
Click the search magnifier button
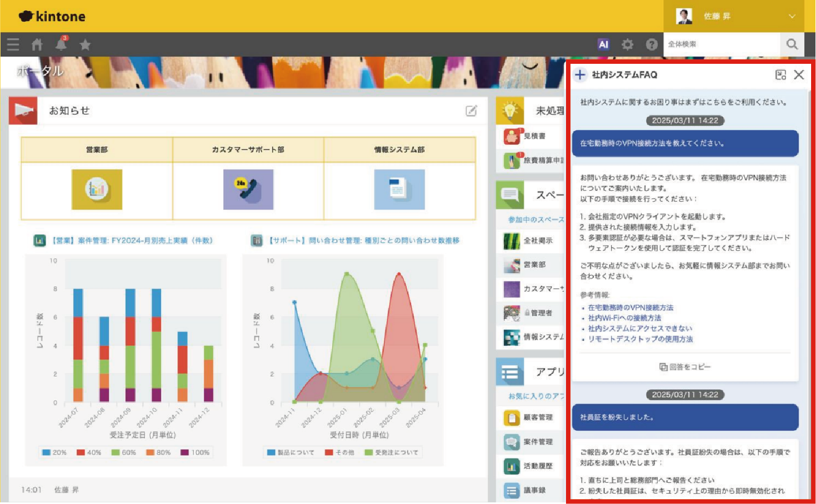click(792, 44)
